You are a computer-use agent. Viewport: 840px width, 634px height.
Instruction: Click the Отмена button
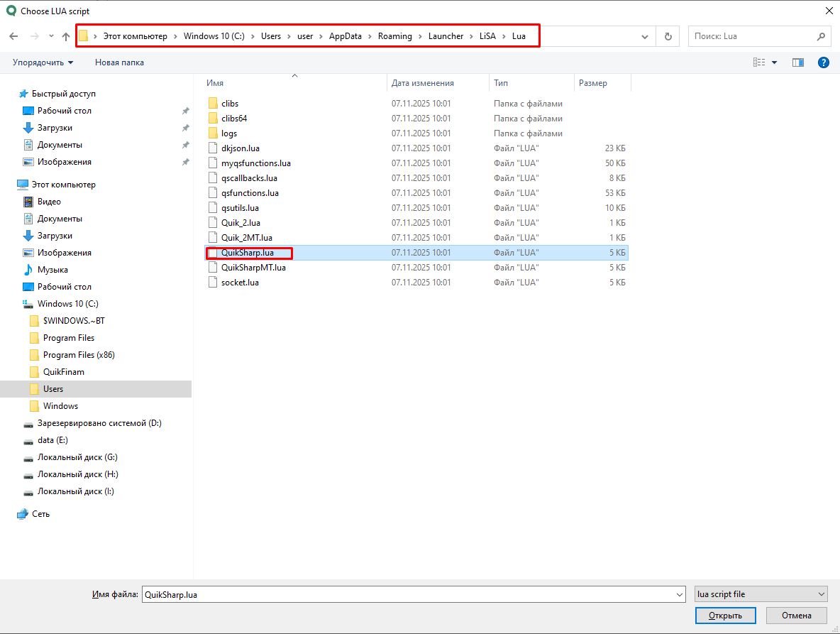796,616
